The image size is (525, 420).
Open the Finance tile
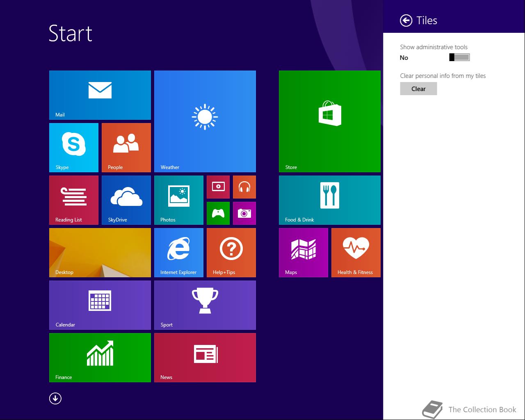point(100,358)
